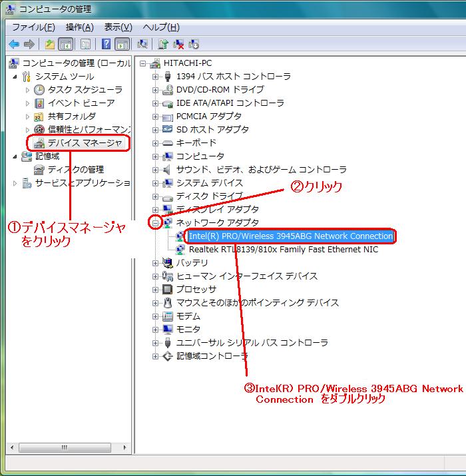Click the バッテリ battery icon
Screen dimensions: 466x476
(x=168, y=263)
